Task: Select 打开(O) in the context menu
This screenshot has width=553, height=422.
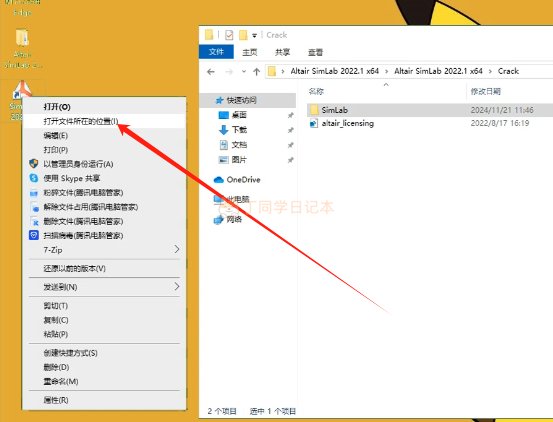Action: pyautogui.click(x=104, y=106)
